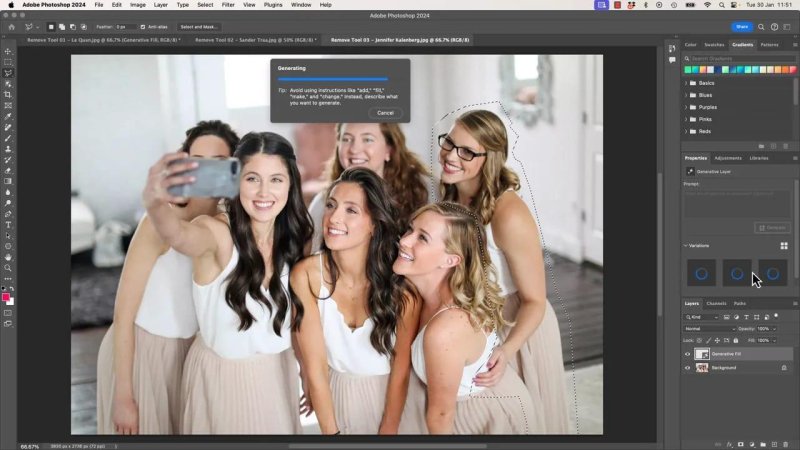Open the Search icon near Share
Viewport: 800px width, 450px height.
tap(761, 27)
